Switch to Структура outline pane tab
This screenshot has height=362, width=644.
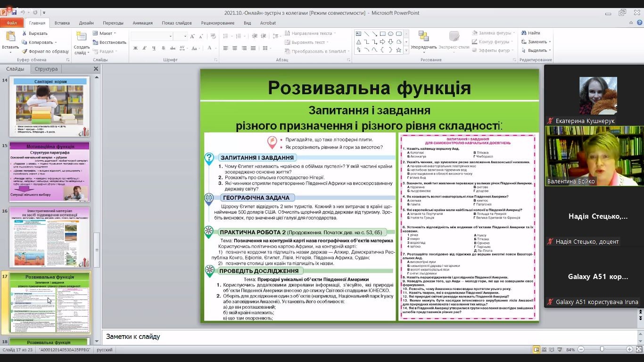coord(46,69)
